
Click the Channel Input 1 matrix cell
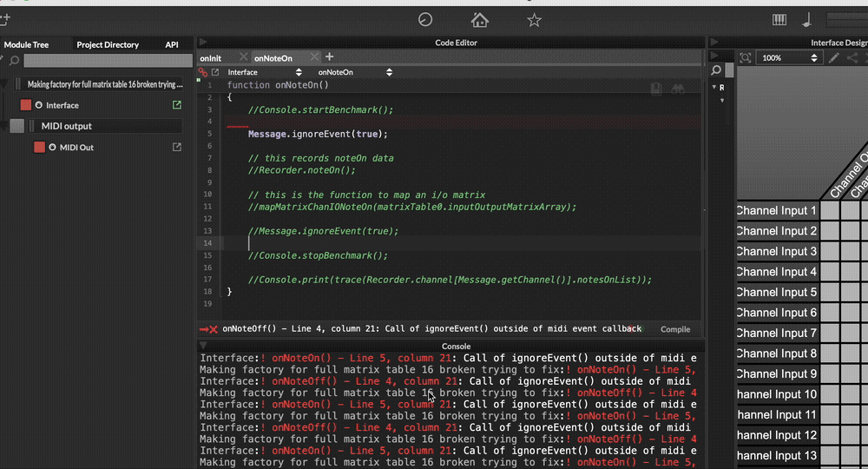[x=830, y=210]
